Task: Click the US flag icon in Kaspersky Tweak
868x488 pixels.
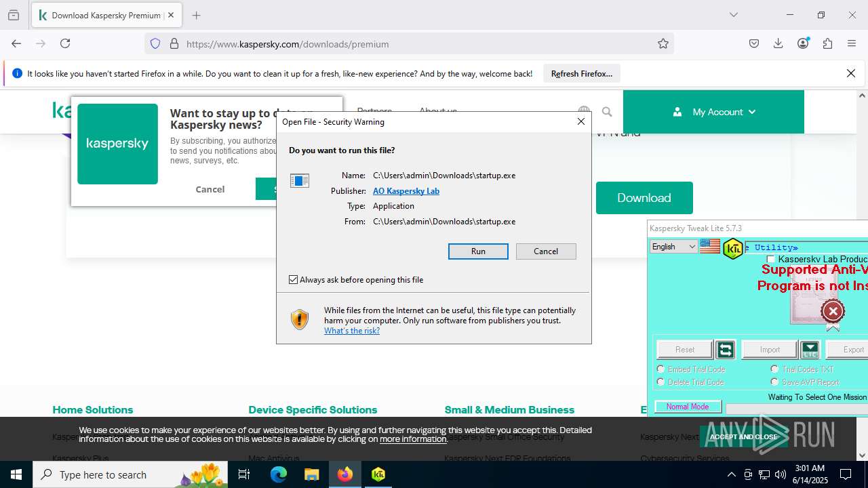Action: [710, 246]
